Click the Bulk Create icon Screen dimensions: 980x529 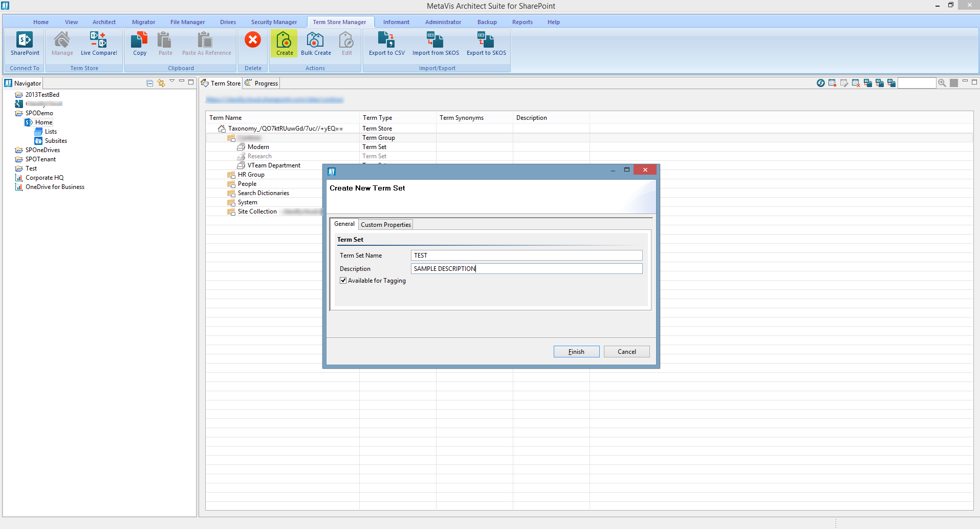pos(316,43)
